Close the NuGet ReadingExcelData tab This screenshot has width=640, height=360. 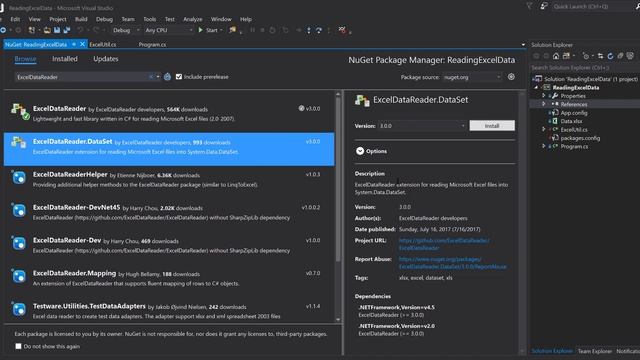[82, 44]
